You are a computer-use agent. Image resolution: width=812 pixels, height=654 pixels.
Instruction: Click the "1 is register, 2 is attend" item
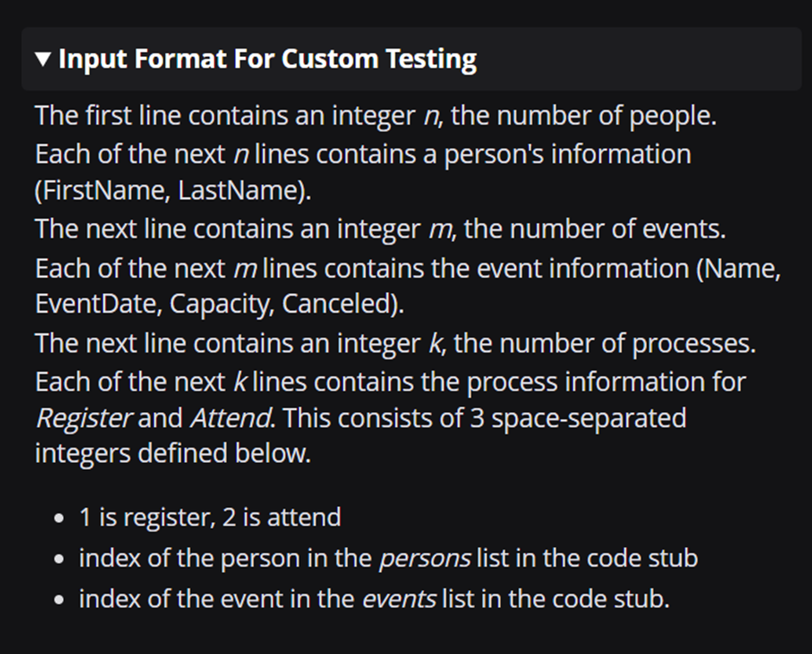210,517
